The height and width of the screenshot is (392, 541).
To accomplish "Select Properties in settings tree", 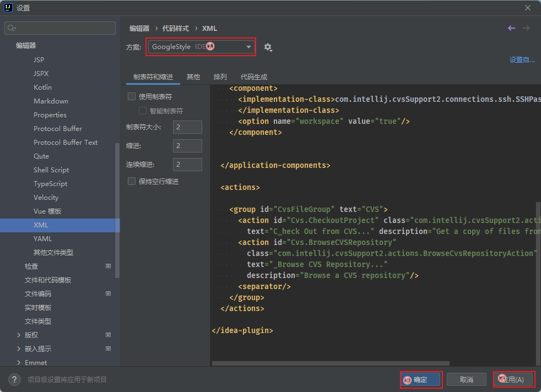I will tap(50, 115).
